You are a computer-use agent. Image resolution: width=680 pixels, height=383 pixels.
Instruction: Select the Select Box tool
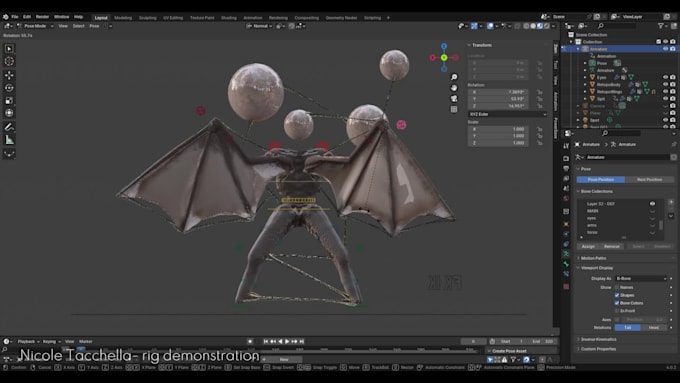click(x=9, y=49)
